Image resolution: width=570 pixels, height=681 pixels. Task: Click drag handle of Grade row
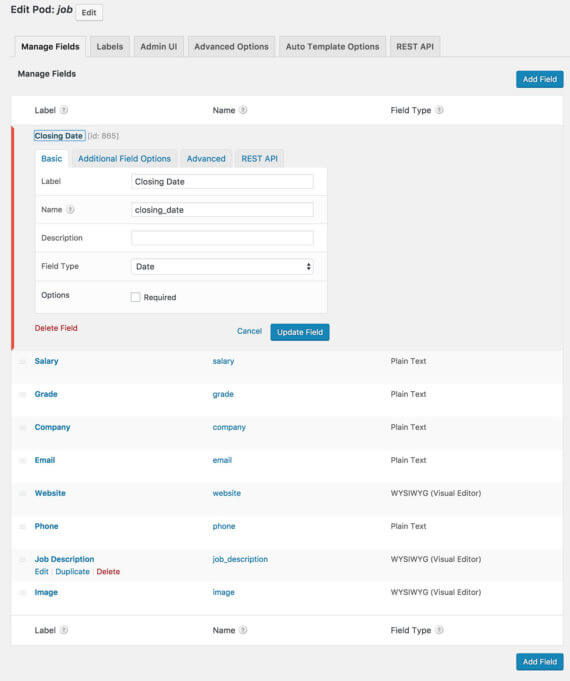[23, 394]
